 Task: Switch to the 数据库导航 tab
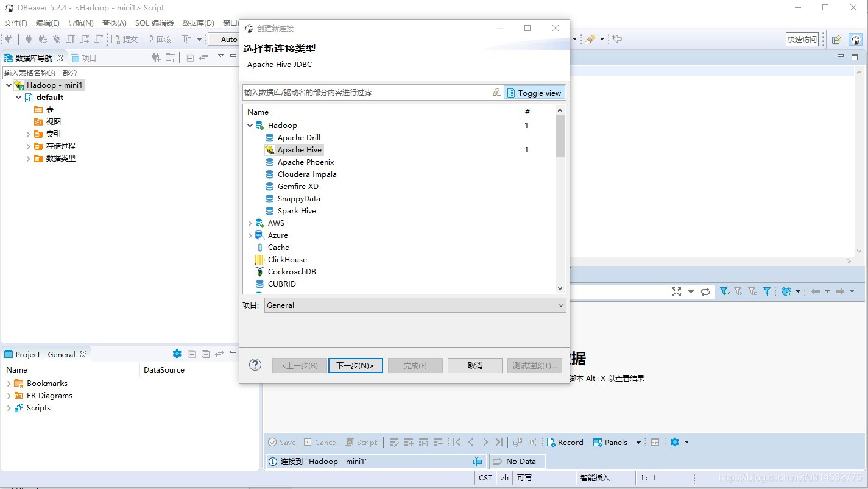[x=34, y=58]
